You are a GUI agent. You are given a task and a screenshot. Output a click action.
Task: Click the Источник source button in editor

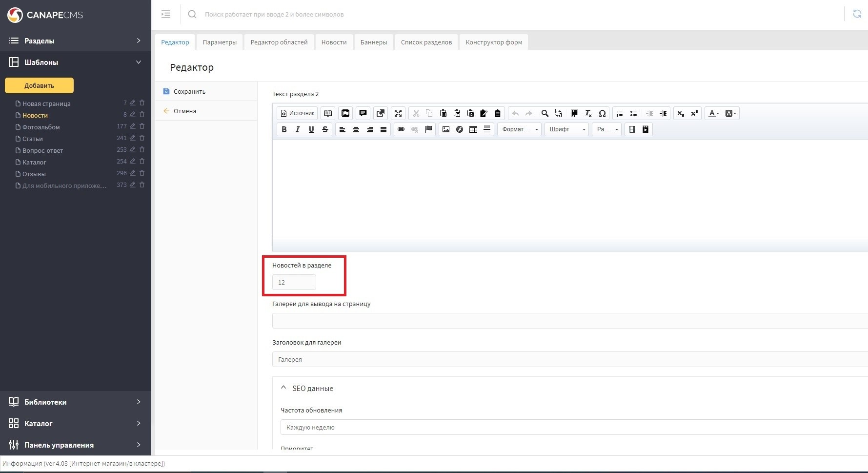[x=297, y=113]
